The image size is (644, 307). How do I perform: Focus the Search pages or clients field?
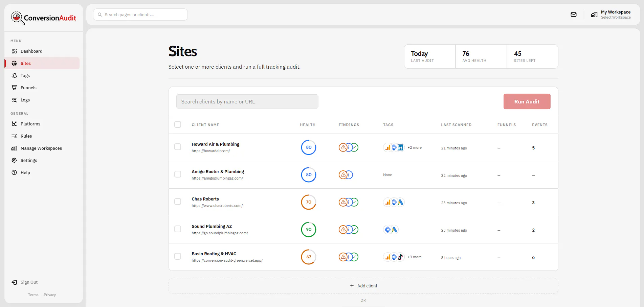140,15
